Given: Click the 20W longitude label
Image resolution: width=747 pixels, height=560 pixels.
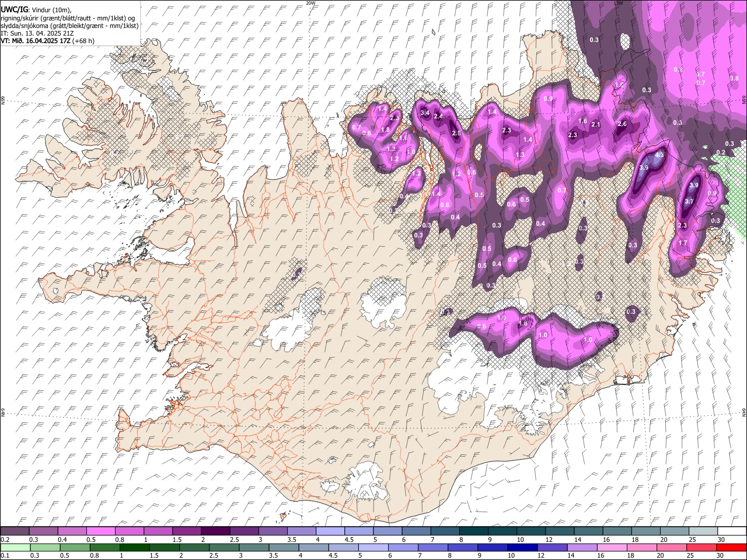Looking at the screenshot, I should pos(311,3).
